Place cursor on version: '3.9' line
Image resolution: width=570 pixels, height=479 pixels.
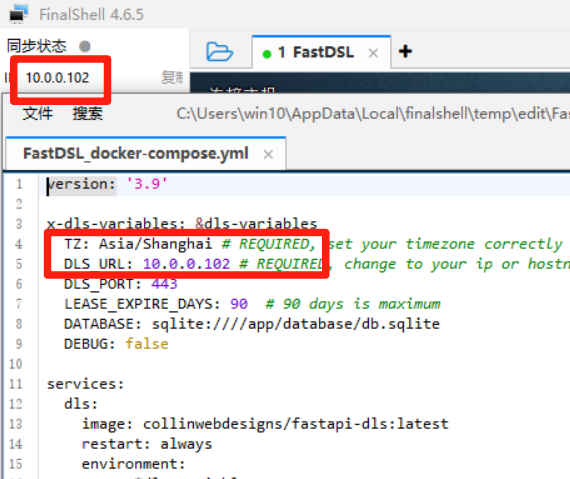pyautogui.click(x=107, y=184)
